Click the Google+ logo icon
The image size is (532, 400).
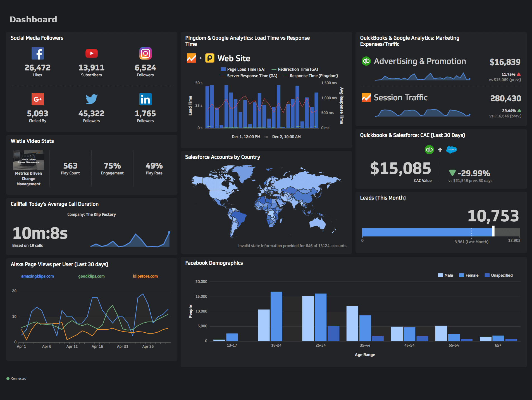tap(38, 99)
